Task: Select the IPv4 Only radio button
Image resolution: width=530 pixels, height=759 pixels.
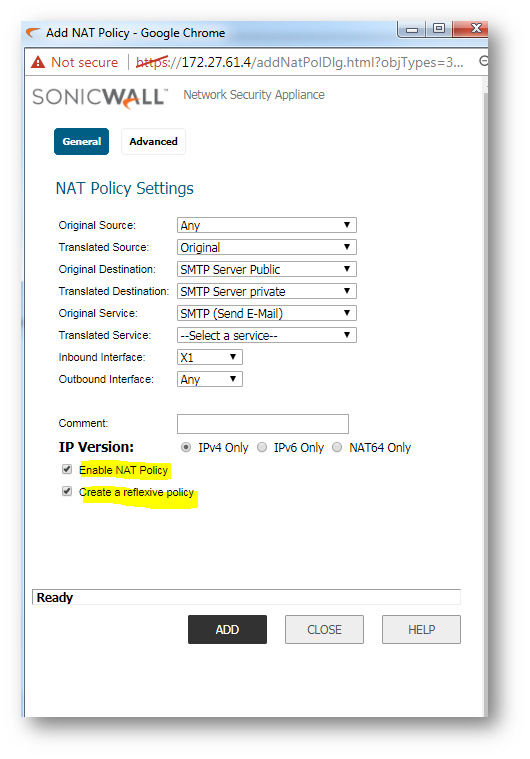Action: pyautogui.click(x=186, y=447)
